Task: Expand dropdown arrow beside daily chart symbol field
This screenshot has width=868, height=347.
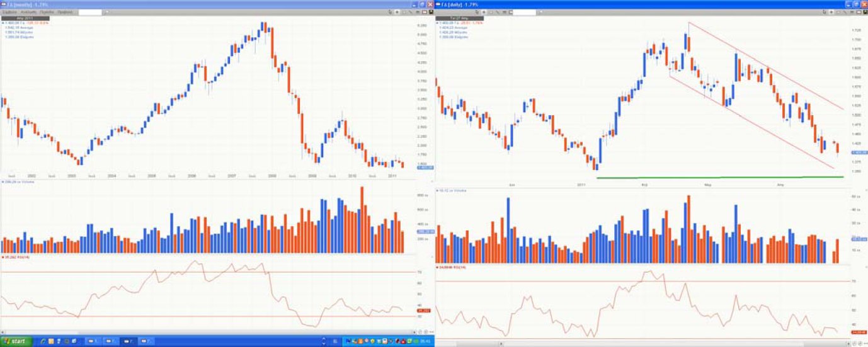Action: click(x=540, y=12)
